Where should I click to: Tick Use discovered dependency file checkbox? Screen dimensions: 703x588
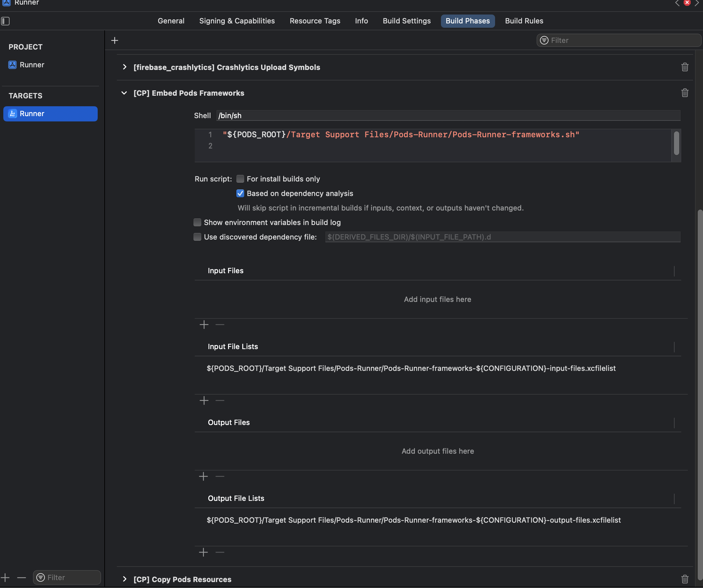click(197, 237)
